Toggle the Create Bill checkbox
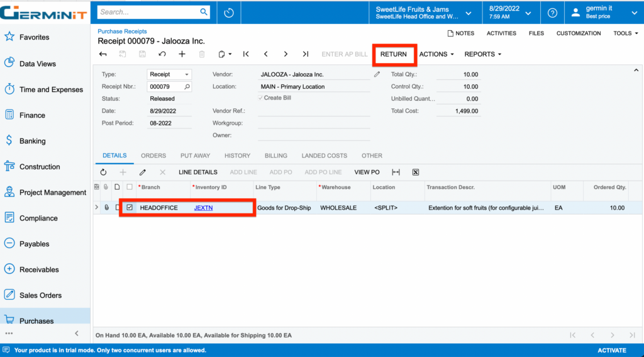Screen dimensions: 644x357 (260, 98)
